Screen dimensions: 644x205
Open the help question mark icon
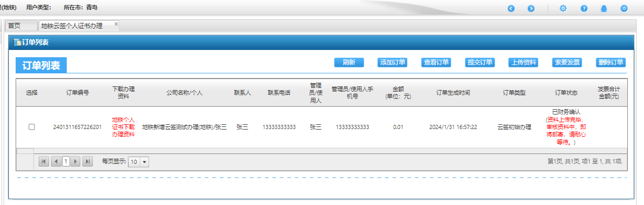click(584, 8)
